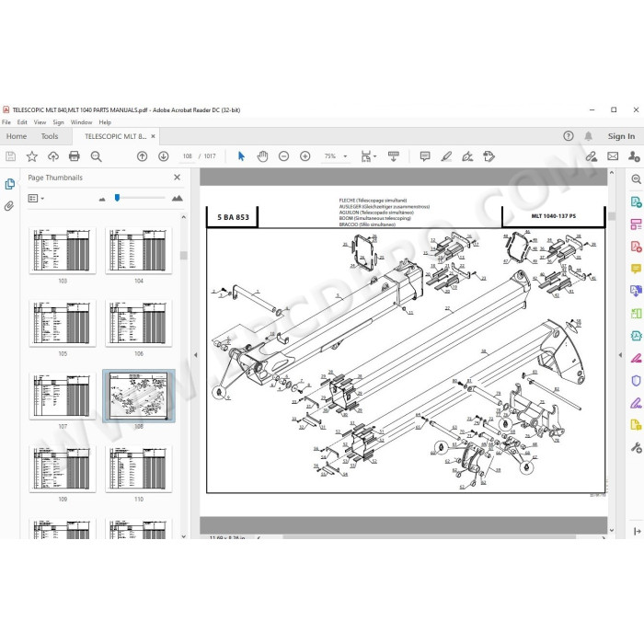
Task: Collapse the left navigation pane arrow
Action: pyautogui.click(x=195, y=355)
